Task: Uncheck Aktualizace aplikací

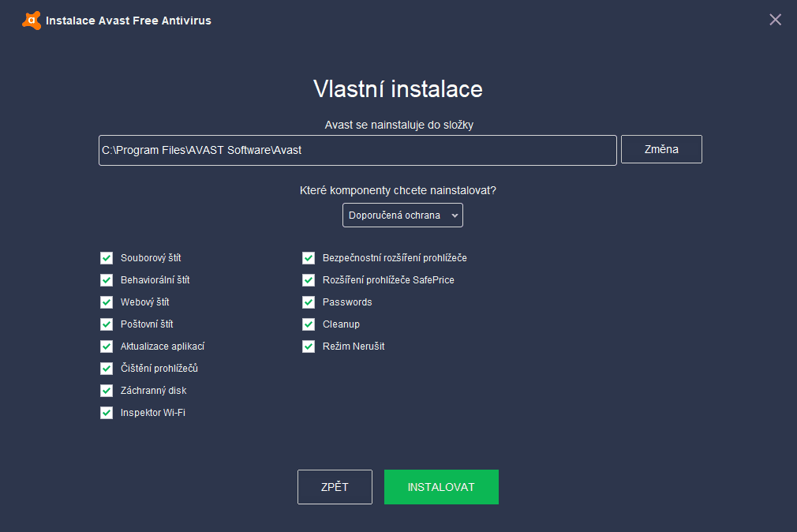Action: pos(107,346)
